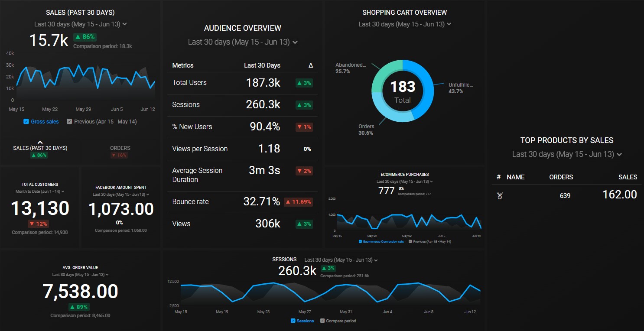644x331 pixels.
Task: Click the green 3% badge in Sessions table row
Action: (304, 105)
